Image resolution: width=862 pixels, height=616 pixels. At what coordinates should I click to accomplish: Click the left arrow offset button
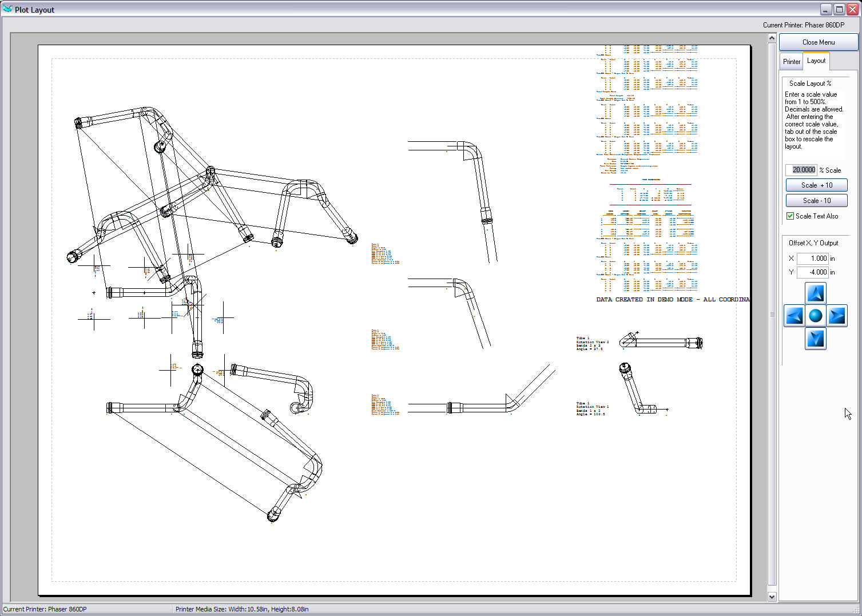(x=794, y=316)
